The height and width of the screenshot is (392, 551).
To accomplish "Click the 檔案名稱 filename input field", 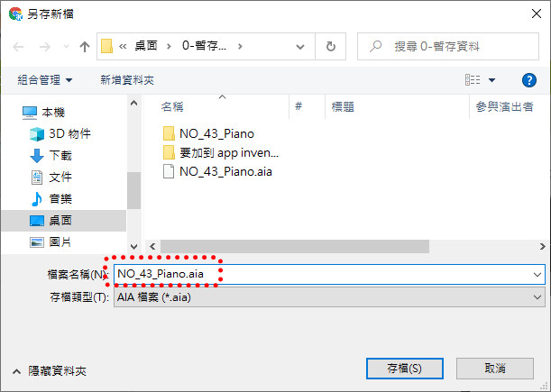I will tap(329, 274).
